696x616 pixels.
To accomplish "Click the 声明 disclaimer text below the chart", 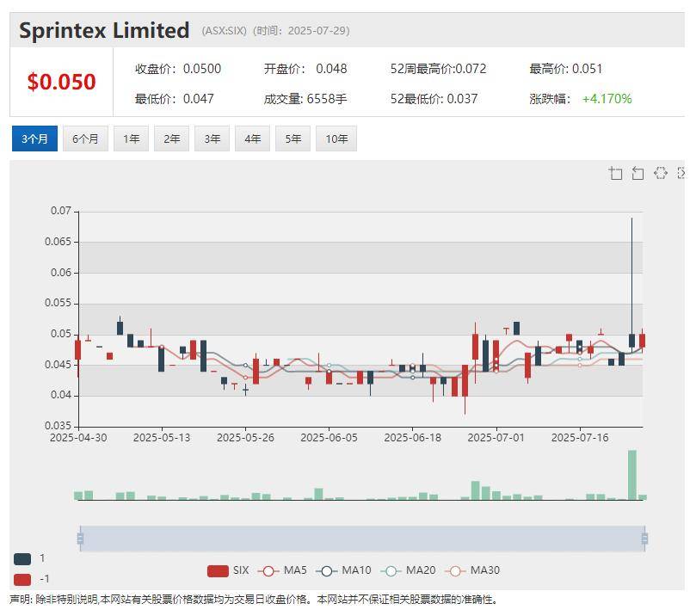I will [x=254, y=600].
